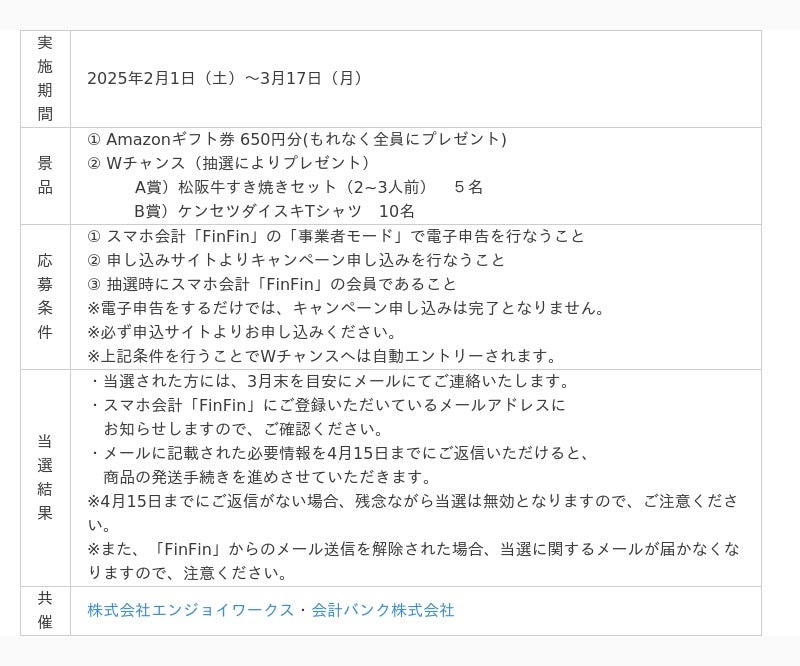Click the A賞 松阪牛すき焼きセット line
800x666 pixels.
(308, 187)
